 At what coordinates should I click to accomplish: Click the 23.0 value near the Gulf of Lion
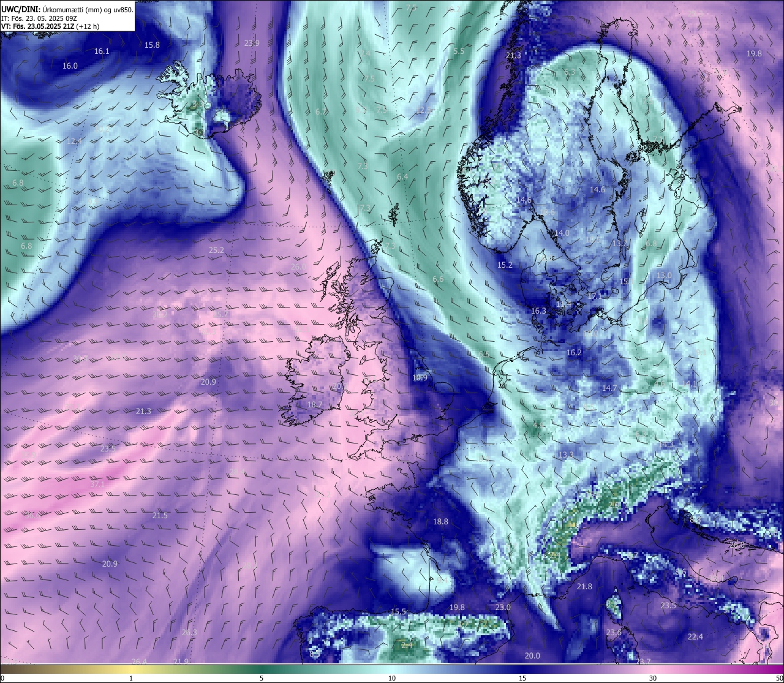[503, 607]
